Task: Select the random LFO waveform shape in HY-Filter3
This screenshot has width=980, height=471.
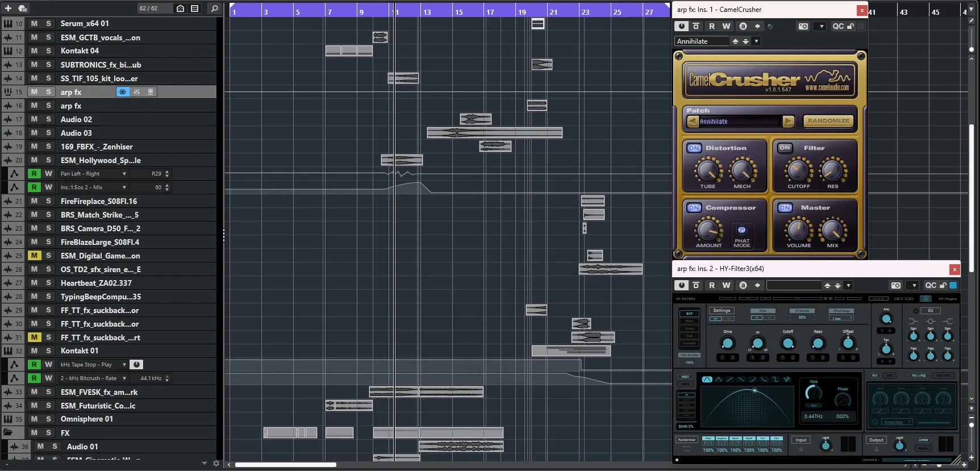Action: point(787,379)
